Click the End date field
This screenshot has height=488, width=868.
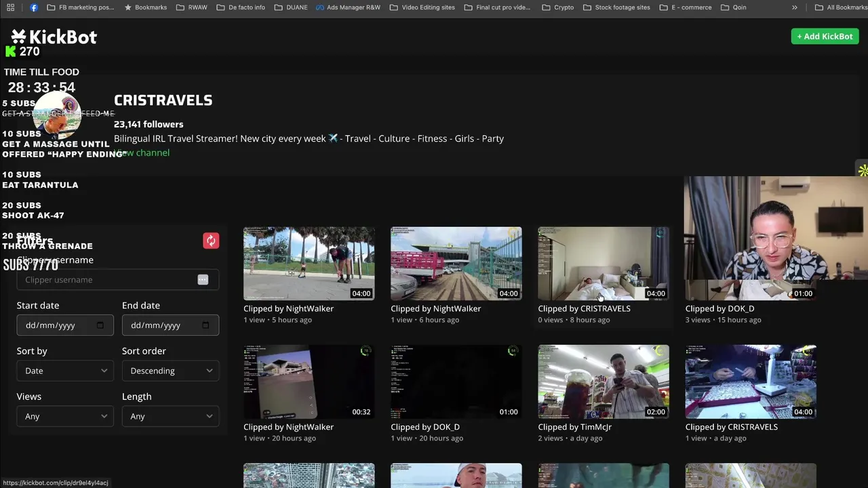click(170, 325)
